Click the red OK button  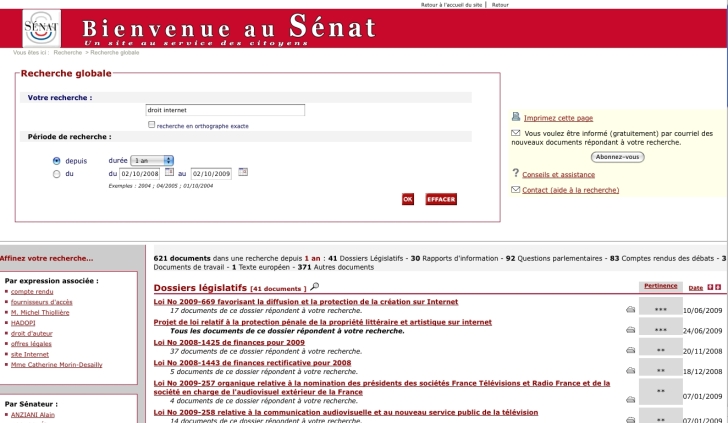pos(408,199)
